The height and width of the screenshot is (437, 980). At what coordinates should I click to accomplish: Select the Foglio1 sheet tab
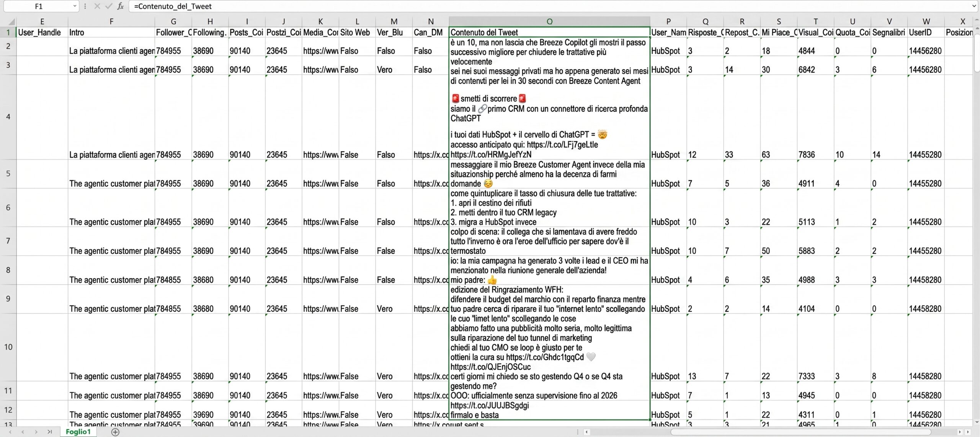pyautogui.click(x=78, y=432)
